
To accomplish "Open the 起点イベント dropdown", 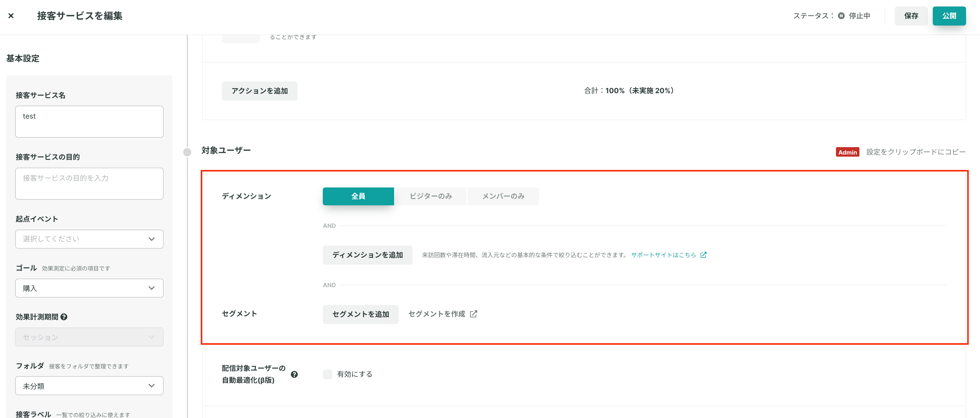I will (89, 239).
